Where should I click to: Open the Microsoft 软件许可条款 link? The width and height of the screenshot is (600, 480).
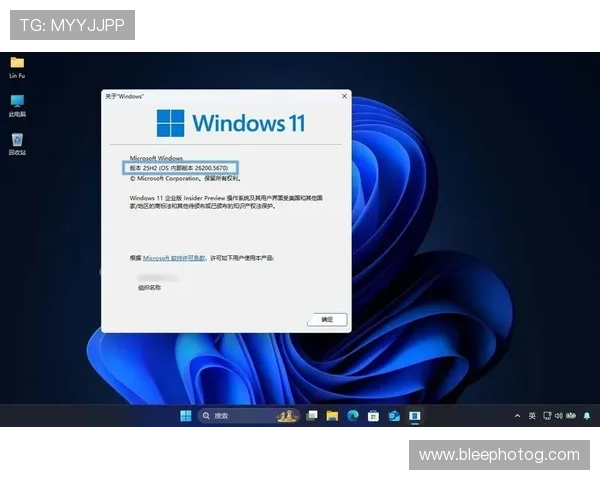click(x=174, y=258)
